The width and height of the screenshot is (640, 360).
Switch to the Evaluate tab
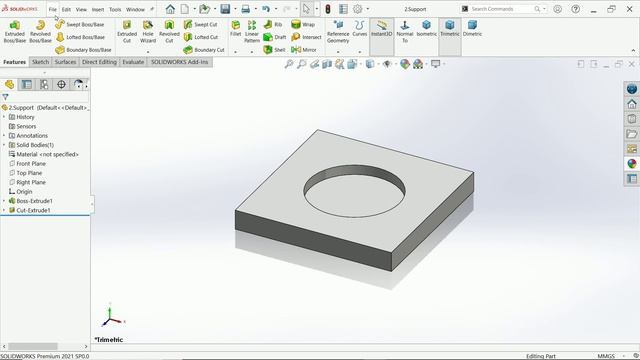[x=133, y=62]
